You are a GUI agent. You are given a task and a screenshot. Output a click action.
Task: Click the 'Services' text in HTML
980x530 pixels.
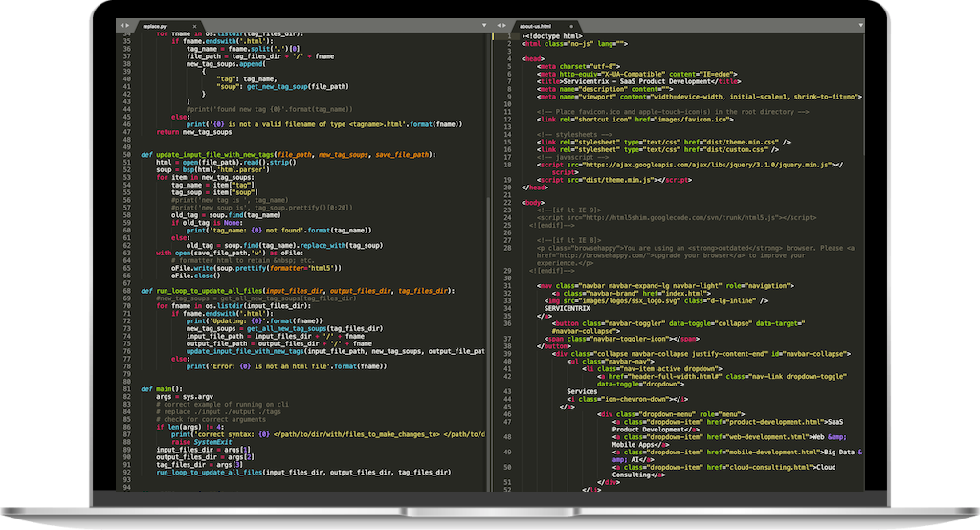pos(582,392)
